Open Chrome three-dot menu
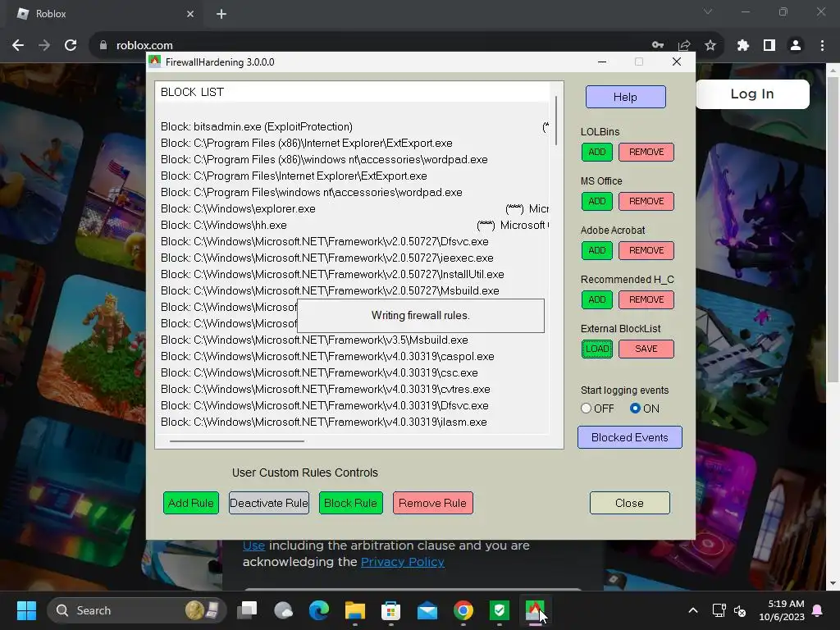This screenshot has height=630, width=840. click(822, 46)
